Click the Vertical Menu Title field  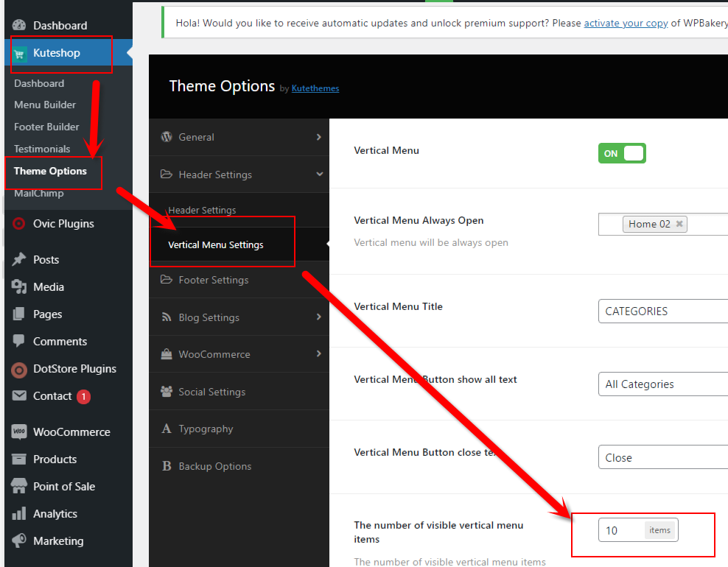point(663,311)
